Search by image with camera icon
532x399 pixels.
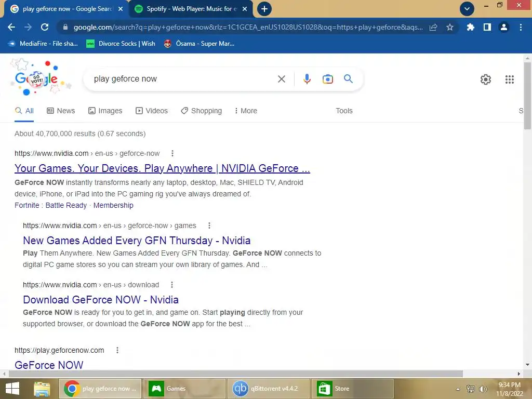327,79
